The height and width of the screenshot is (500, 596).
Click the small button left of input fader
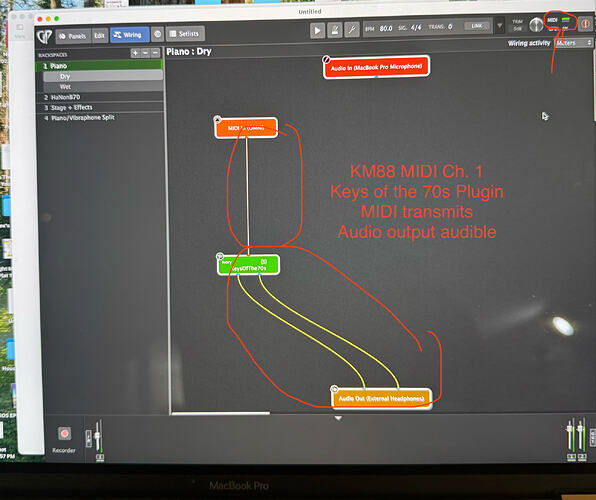pyautogui.click(x=89, y=439)
